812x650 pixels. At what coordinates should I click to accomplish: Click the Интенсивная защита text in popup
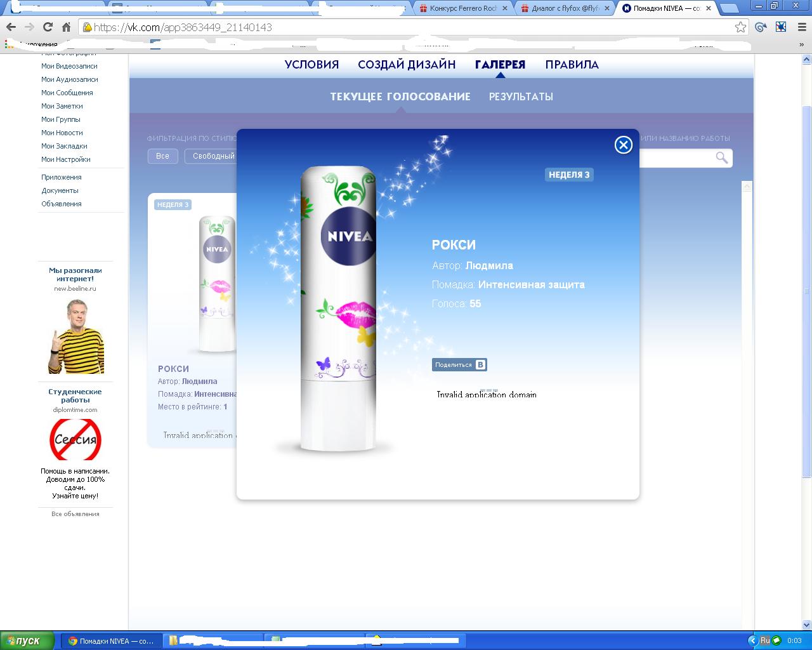click(x=532, y=284)
